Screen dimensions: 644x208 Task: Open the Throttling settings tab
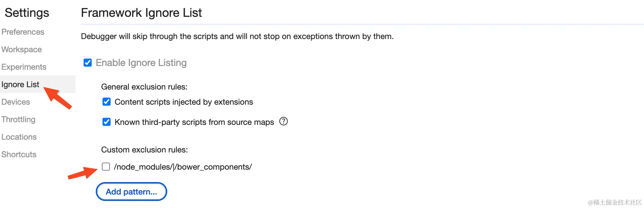click(x=19, y=119)
